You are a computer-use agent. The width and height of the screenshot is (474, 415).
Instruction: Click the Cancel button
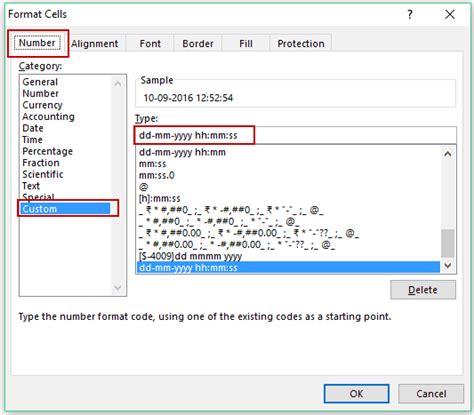tap(431, 394)
